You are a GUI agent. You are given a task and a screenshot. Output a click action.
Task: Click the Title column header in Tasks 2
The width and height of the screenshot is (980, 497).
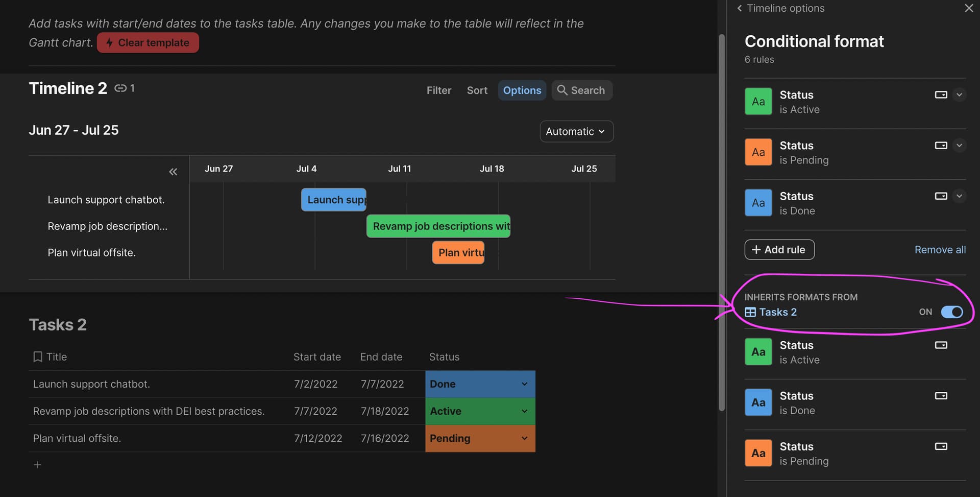[x=50, y=357]
